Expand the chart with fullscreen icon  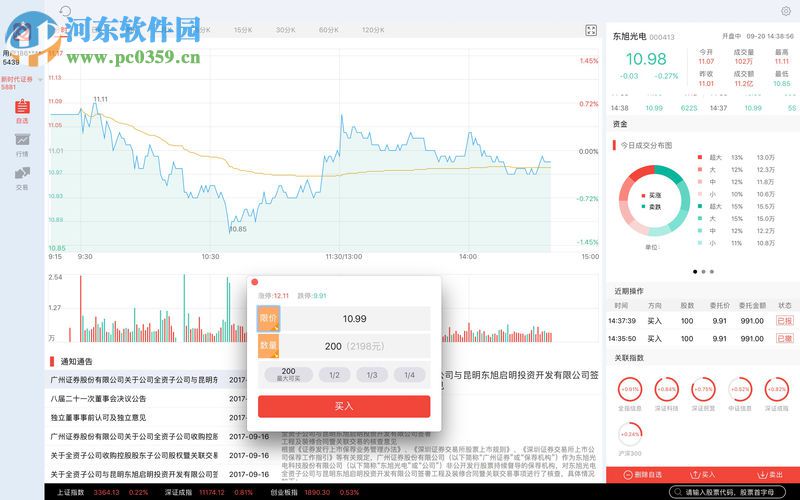point(590,31)
